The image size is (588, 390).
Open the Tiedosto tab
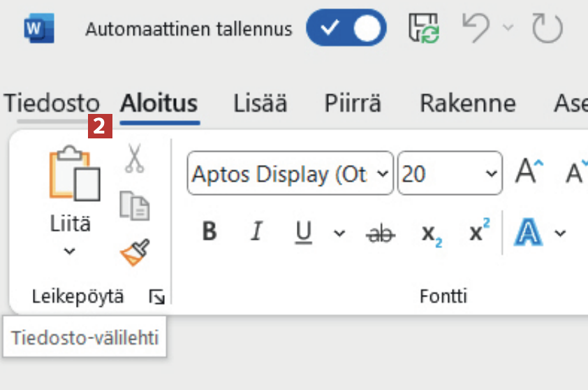tap(52, 103)
